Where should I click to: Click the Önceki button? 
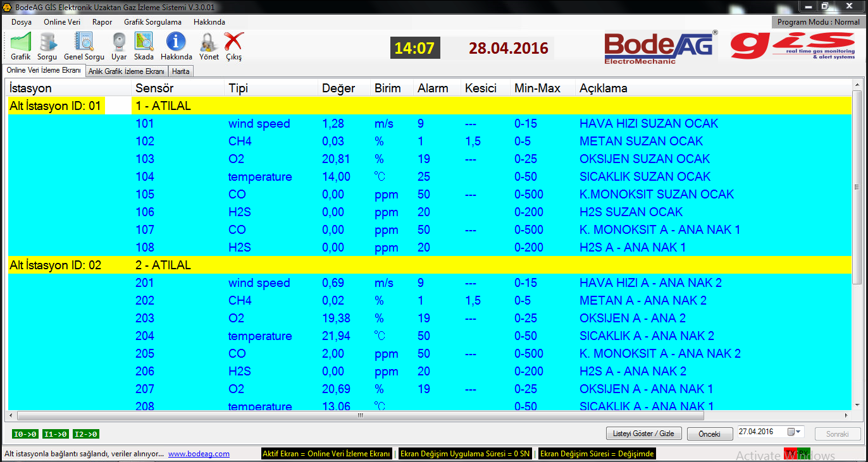[709, 434]
